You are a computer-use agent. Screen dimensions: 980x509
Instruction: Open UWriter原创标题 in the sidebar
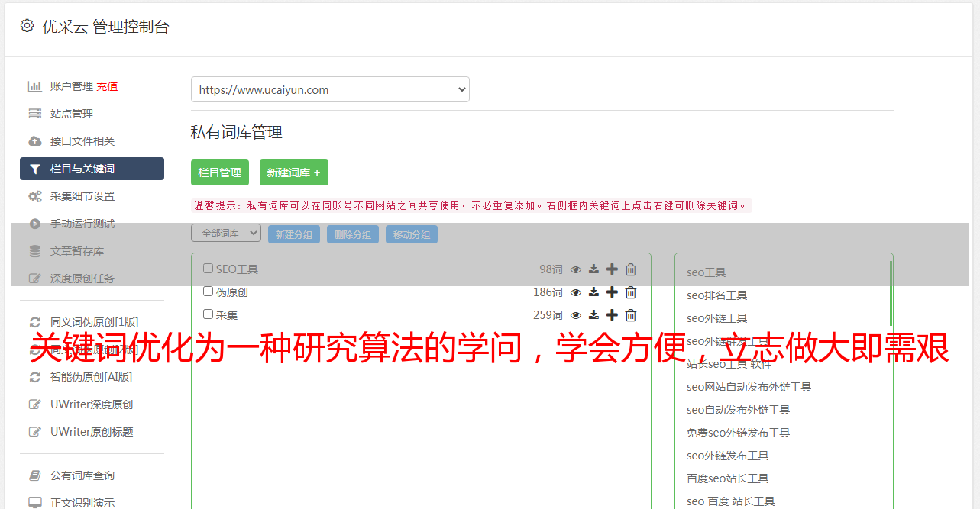pyautogui.click(x=92, y=432)
